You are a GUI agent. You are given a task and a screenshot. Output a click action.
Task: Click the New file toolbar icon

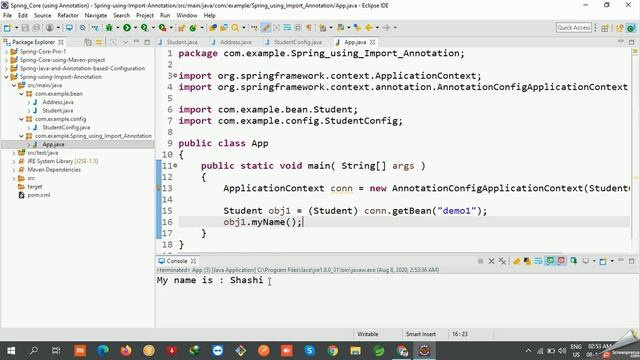[x=7, y=28]
